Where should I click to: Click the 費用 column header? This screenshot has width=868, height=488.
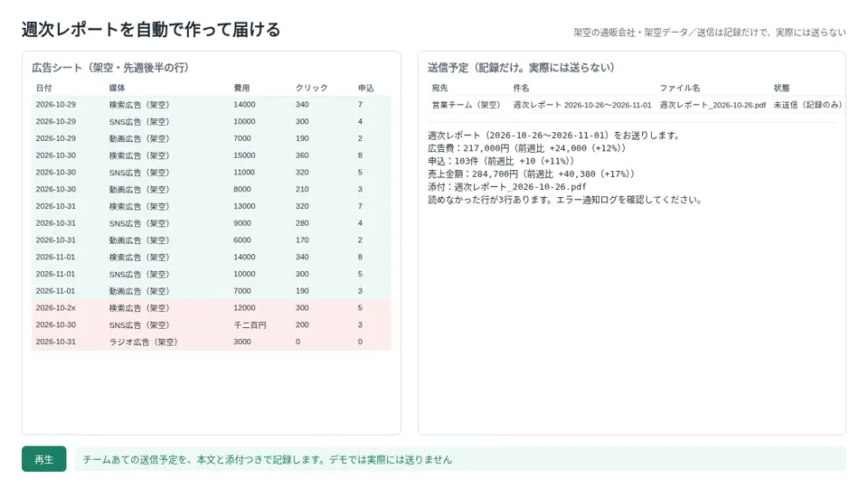pos(241,88)
